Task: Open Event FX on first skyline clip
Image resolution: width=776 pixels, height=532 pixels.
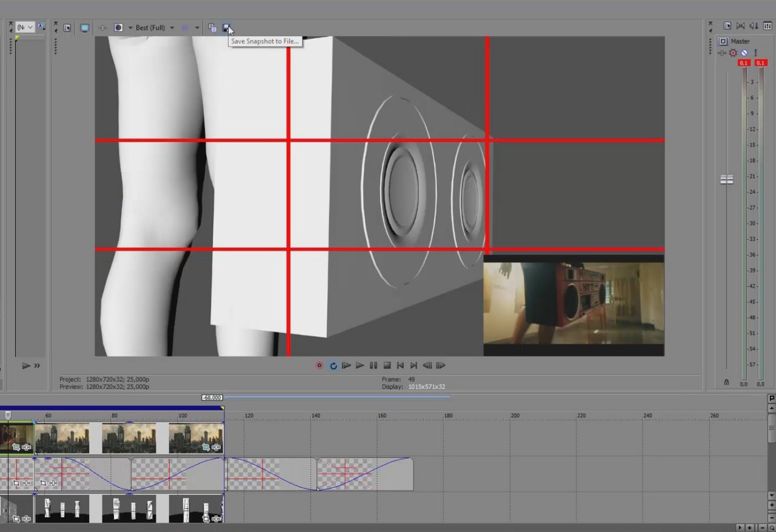Action: pos(26,447)
